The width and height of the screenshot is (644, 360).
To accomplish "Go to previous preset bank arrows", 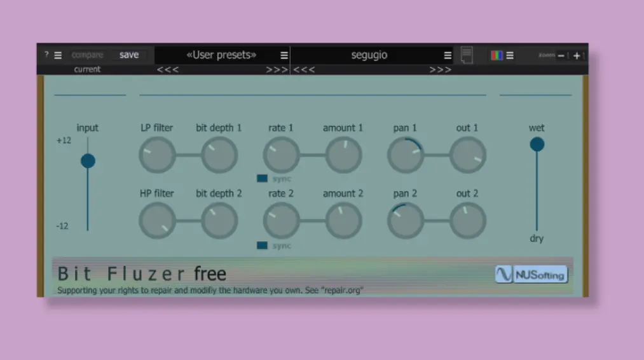I will pyautogui.click(x=168, y=70).
